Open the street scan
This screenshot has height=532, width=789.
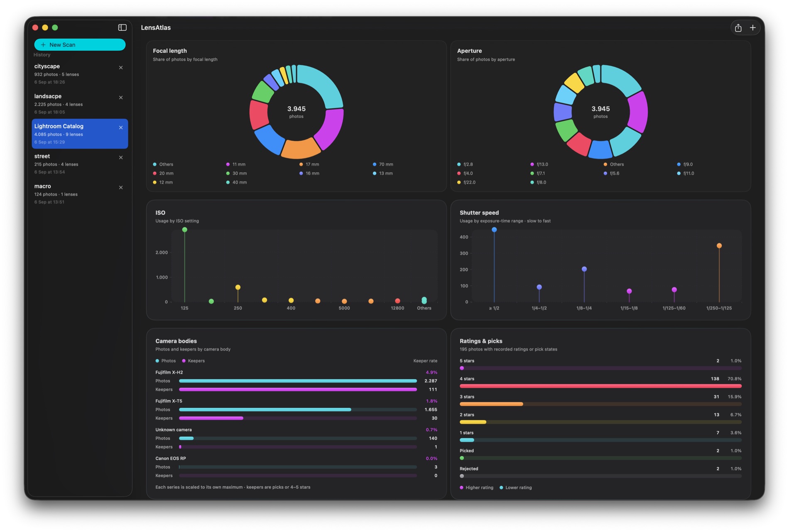80,164
